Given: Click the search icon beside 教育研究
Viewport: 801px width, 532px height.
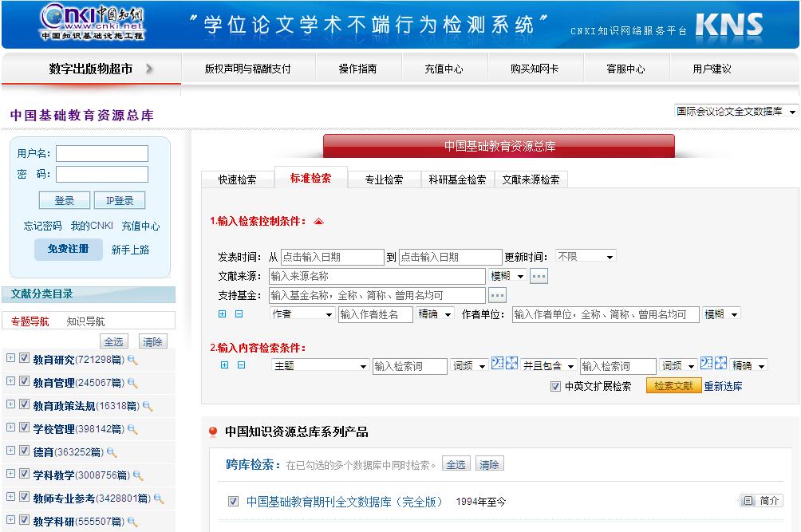Looking at the screenshot, I should tap(132, 360).
